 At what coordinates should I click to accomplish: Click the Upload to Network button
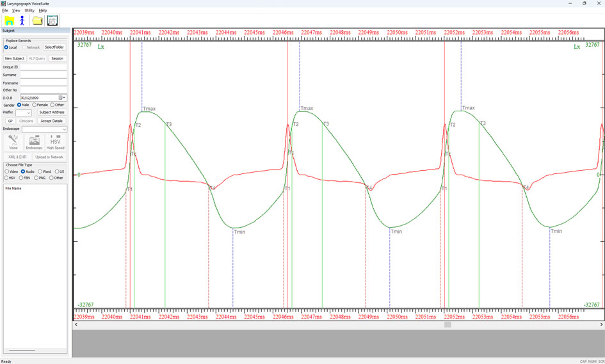(49, 157)
